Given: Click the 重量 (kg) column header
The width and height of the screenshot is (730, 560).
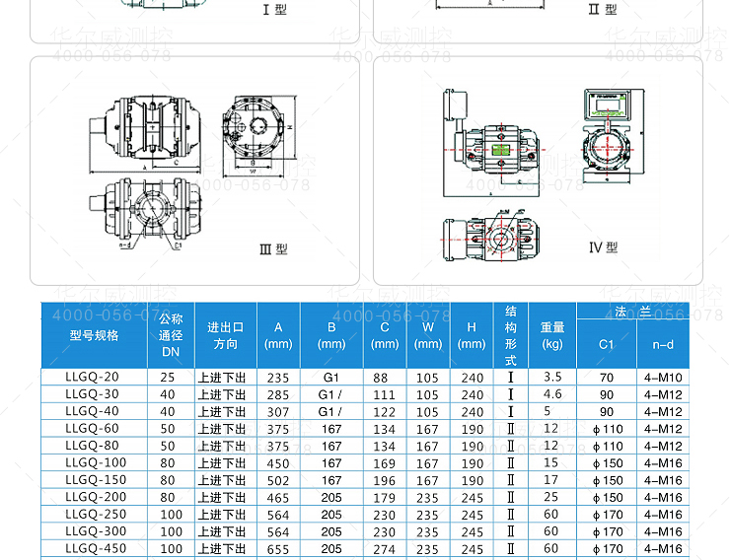Looking at the screenshot, I should pyautogui.click(x=552, y=335).
